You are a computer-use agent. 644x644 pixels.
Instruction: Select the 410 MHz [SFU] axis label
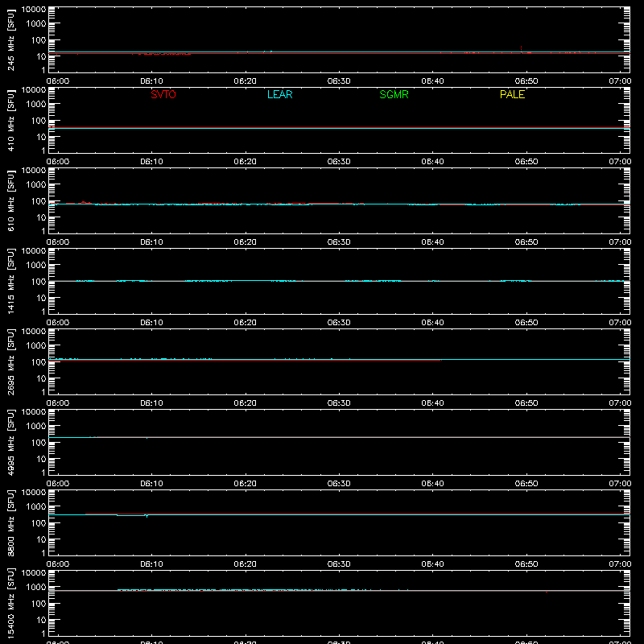[10, 120]
